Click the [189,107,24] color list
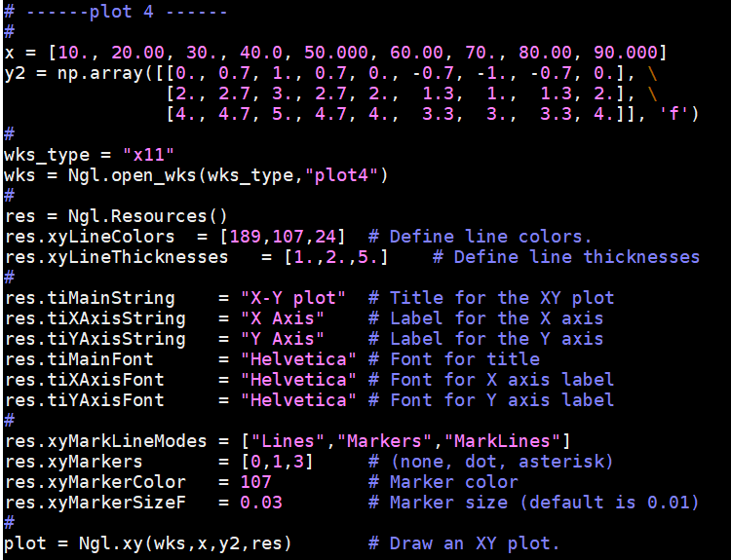 click(282, 237)
